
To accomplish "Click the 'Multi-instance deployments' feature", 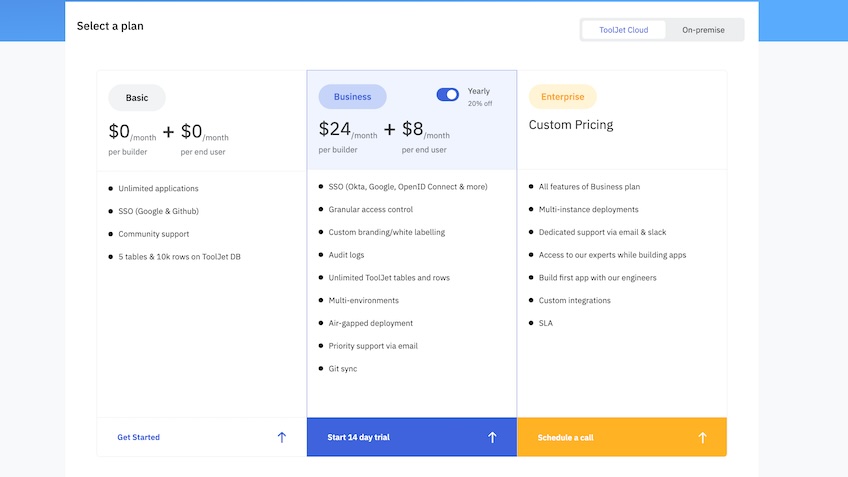I will coord(588,209).
